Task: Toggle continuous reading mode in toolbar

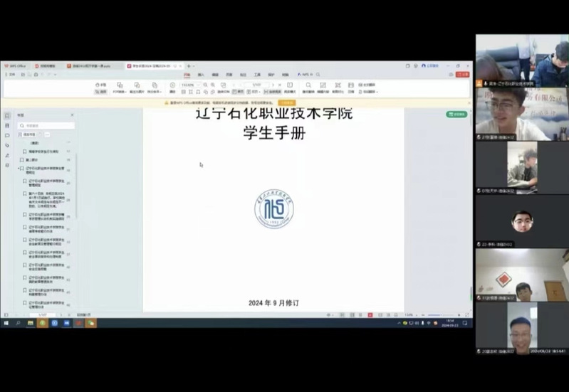Action: coord(273,92)
